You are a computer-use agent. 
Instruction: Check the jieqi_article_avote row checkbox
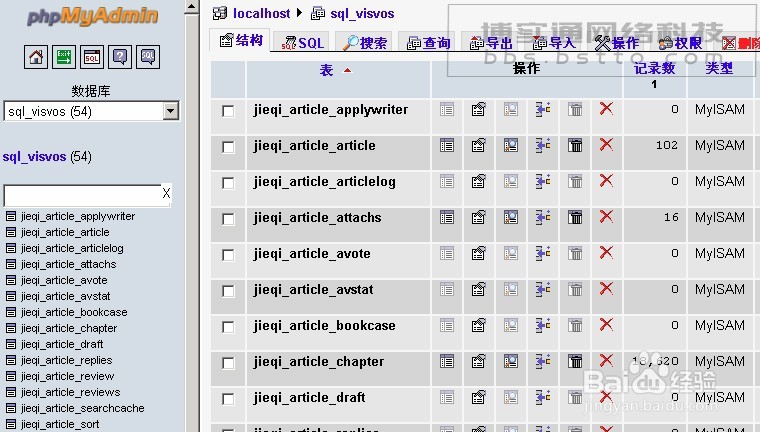point(228,255)
